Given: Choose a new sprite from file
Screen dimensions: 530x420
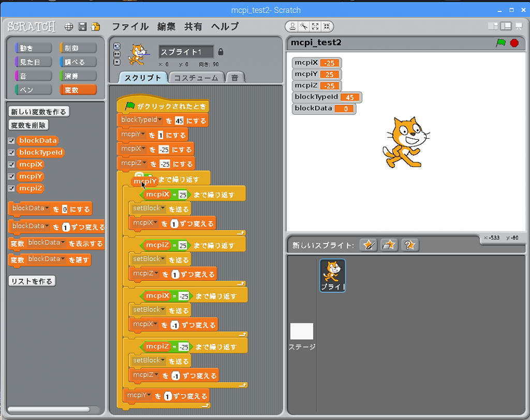Looking at the screenshot, I should [389, 245].
